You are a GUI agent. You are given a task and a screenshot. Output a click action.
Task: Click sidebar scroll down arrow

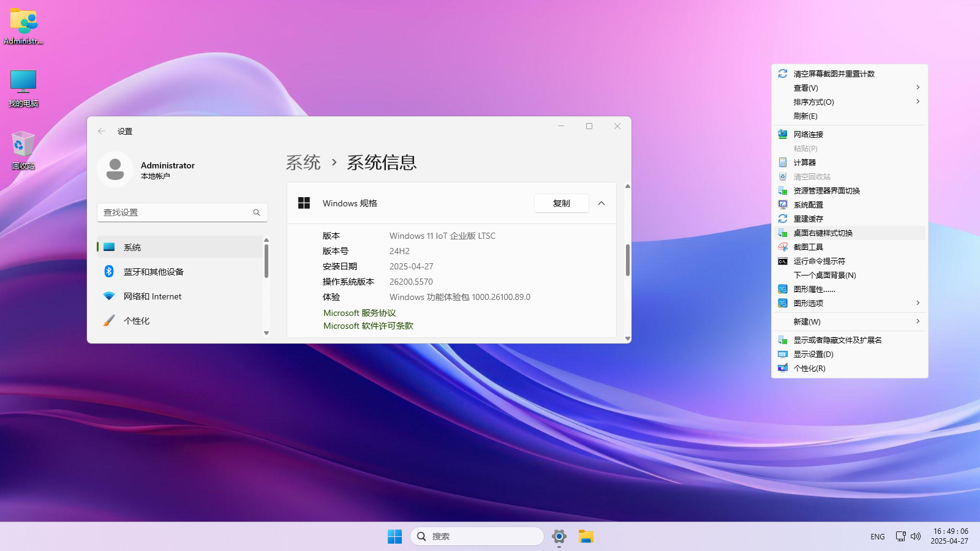click(266, 333)
